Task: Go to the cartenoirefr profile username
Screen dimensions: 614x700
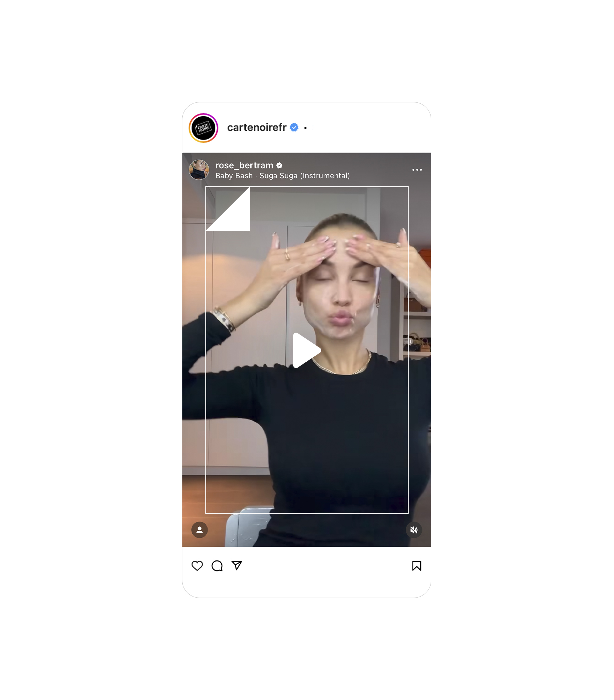Action: pos(257,127)
